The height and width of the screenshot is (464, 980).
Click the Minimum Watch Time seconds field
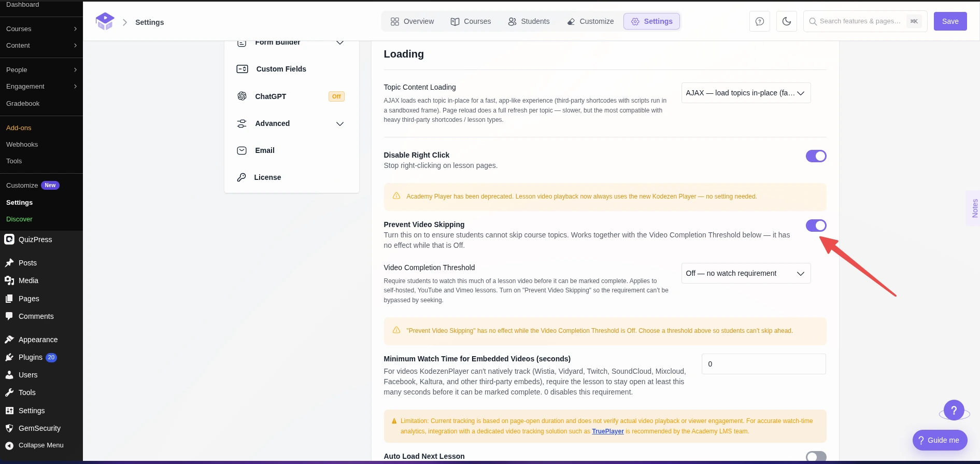[x=763, y=364]
